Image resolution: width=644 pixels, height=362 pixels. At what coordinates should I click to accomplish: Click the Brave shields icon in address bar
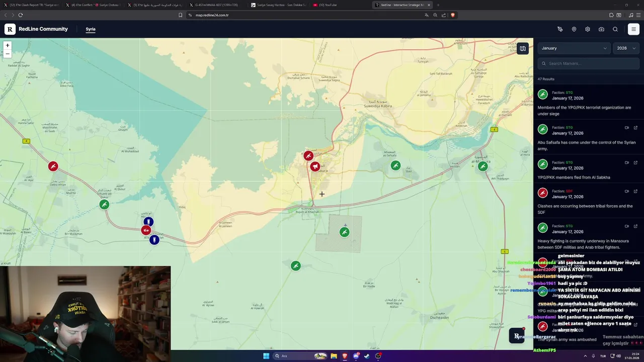[x=452, y=15]
